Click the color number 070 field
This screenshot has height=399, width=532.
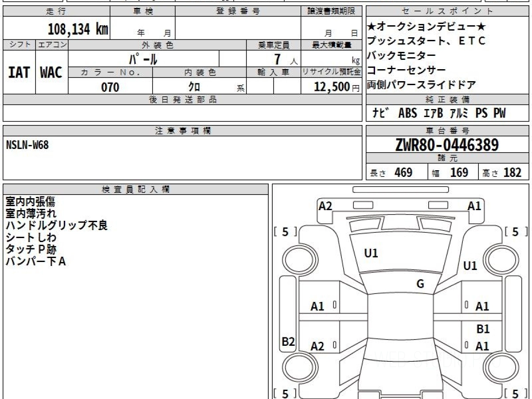click(x=110, y=87)
